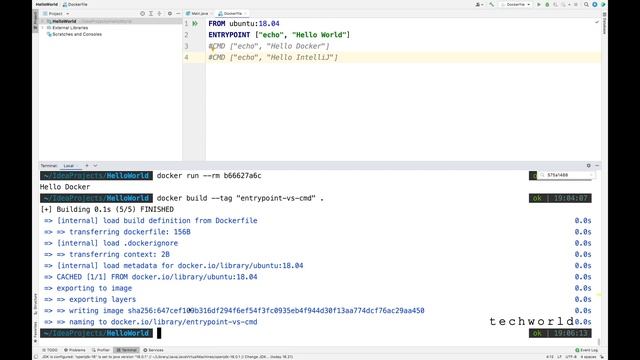Screen dimensions: 640x360
Task: Click the Run with Coverage icon
Action: [x=556, y=4]
